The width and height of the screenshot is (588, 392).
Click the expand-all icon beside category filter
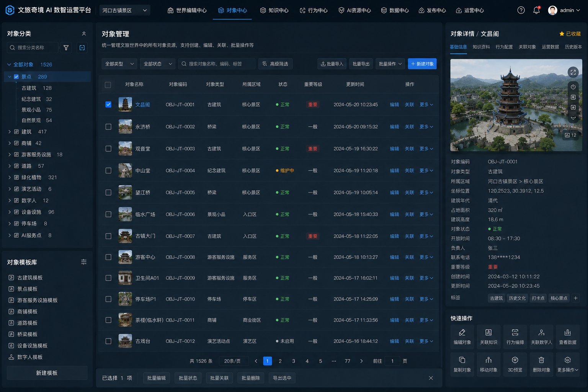[x=82, y=47]
